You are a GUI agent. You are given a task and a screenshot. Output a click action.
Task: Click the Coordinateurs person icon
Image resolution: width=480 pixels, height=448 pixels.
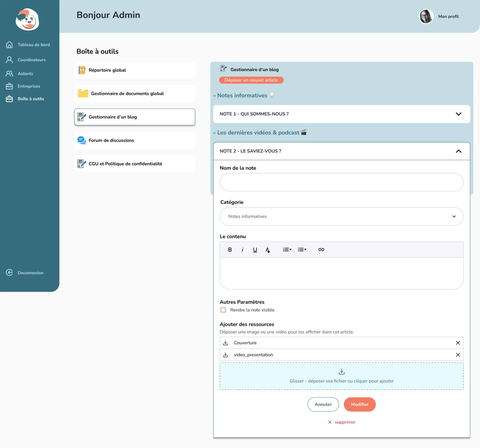9,60
